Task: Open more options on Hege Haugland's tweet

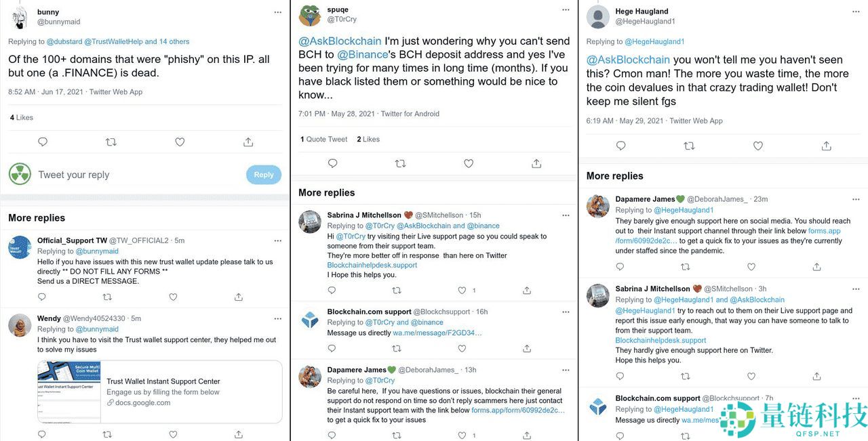Action: (x=856, y=12)
